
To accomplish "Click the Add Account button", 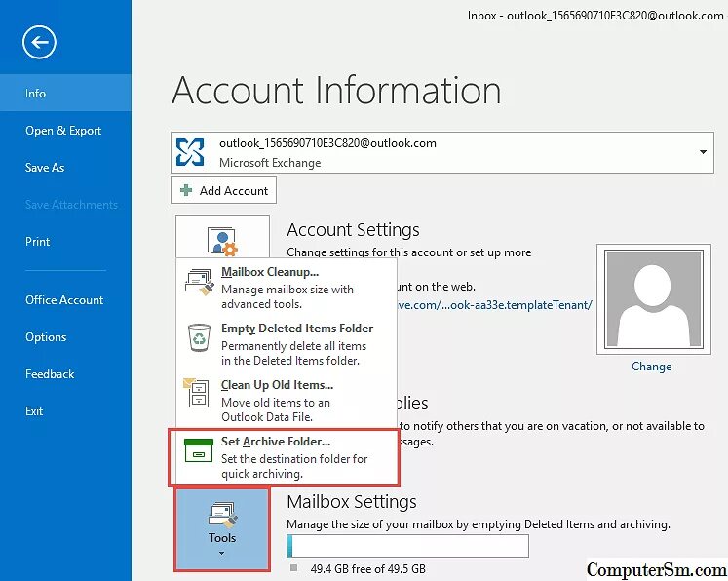I will (x=223, y=190).
